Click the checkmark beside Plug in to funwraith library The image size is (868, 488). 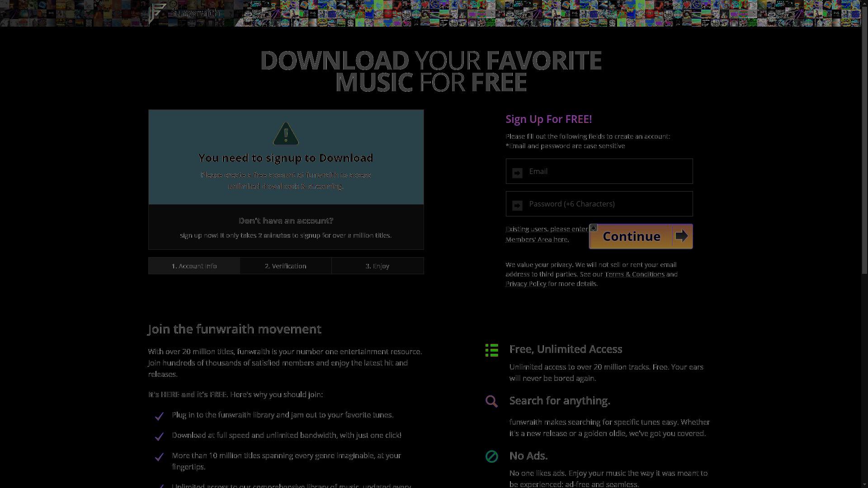159,416
